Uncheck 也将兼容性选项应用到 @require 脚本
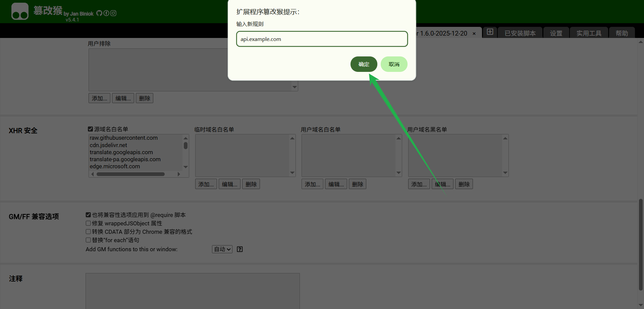 tap(88, 215)
